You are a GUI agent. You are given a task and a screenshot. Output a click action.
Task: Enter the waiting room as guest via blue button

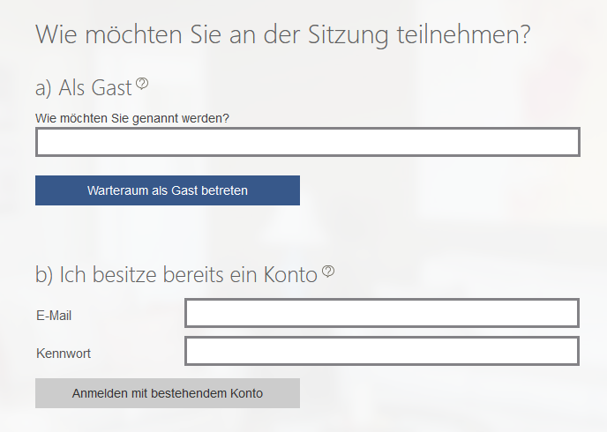click(167, 190)
